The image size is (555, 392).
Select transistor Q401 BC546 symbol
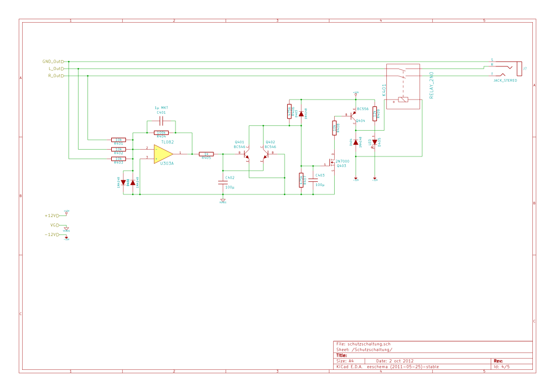pyautogui.click(x=246, y=154)
